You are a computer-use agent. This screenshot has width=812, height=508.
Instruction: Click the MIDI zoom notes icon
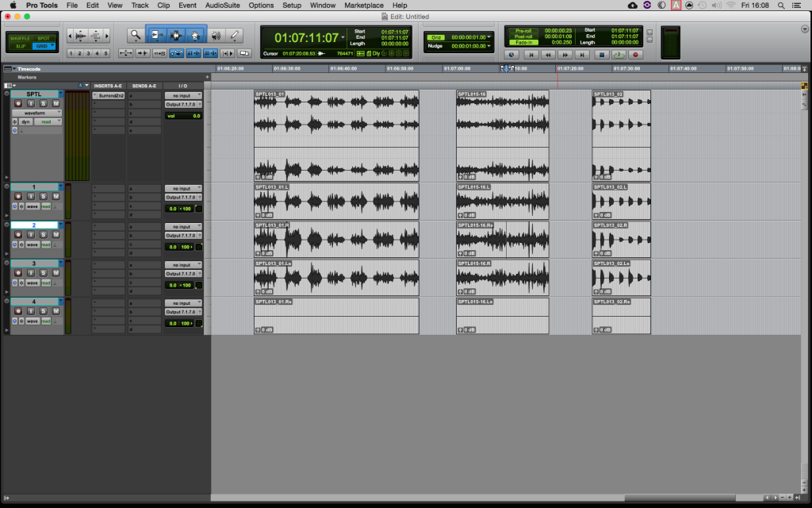point(96,36)
